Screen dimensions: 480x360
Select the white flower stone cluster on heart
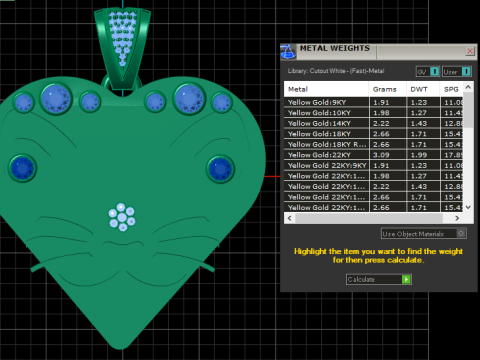(122, 217)
